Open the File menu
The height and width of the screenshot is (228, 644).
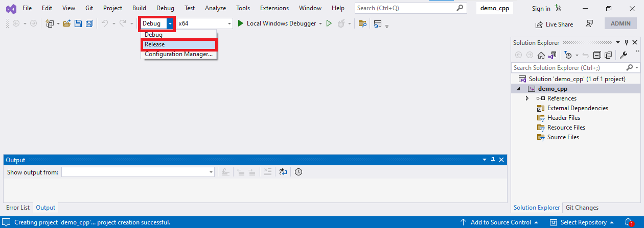click(27, 8)
